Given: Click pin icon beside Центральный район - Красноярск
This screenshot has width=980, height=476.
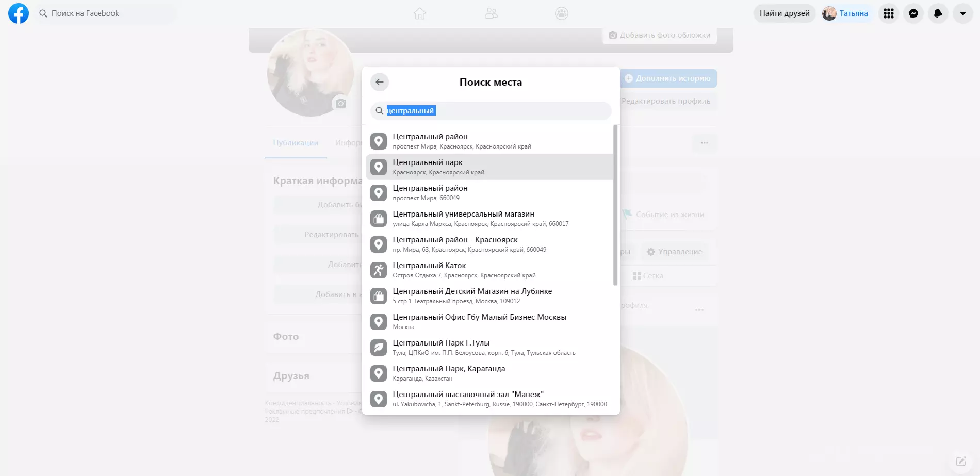Looking at the screenshot, I should point(379,244).
